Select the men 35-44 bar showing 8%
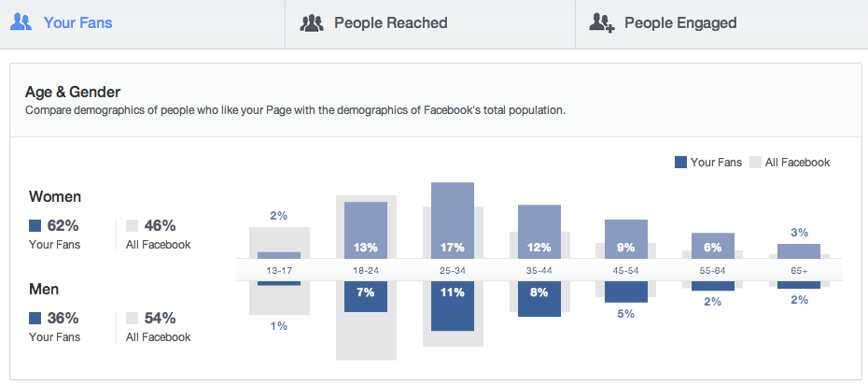868x385 pixels. [x=539, y=299]
